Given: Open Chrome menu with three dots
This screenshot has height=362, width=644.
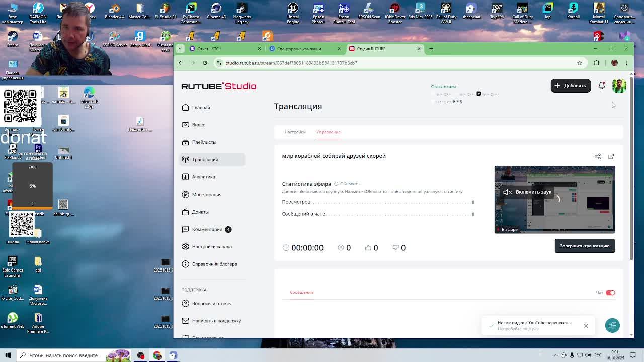Looking at the screenshot, I should pos(626,63).
